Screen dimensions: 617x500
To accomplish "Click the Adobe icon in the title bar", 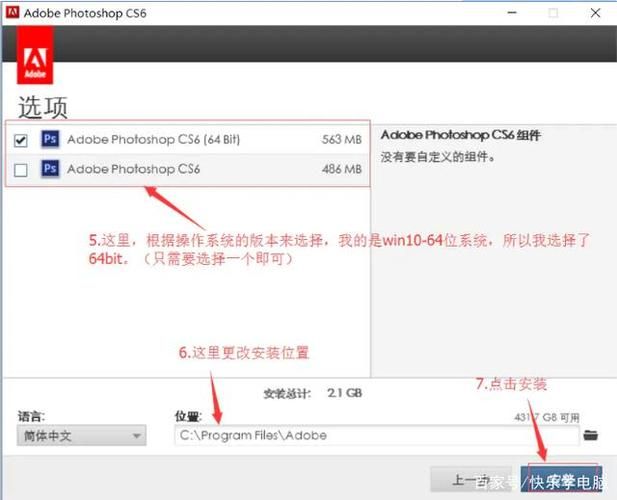I will point(13,13).
